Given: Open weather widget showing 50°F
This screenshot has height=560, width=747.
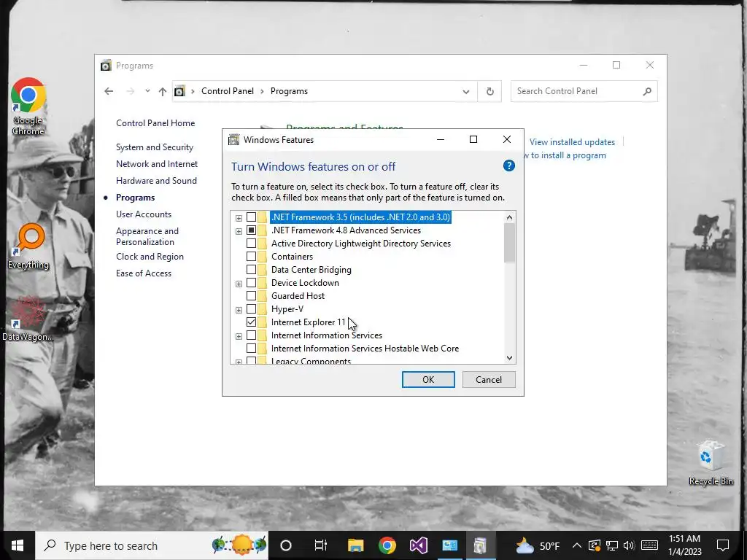Looking at the screenshot, I should pyautogui.click(x=538, y=545).
